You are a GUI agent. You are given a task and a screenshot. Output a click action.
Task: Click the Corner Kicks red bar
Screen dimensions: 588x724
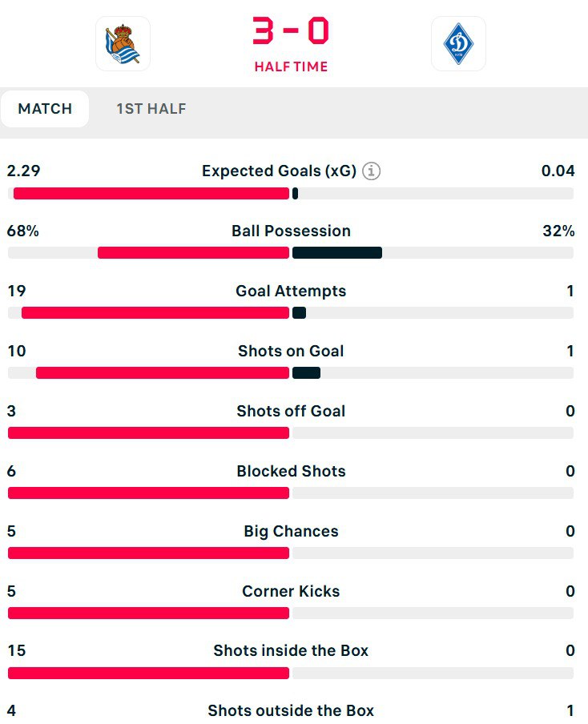(x=148, y=613)
